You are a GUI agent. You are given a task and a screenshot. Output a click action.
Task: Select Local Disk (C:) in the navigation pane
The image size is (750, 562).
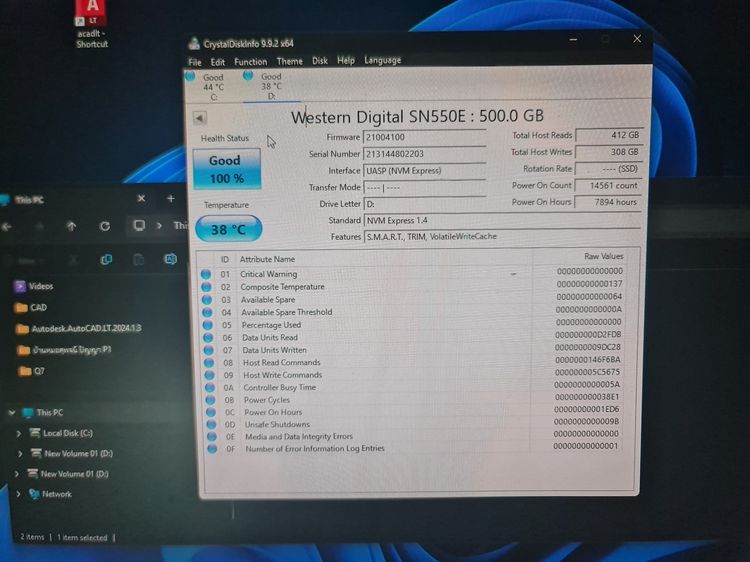[x=61, y=433]
